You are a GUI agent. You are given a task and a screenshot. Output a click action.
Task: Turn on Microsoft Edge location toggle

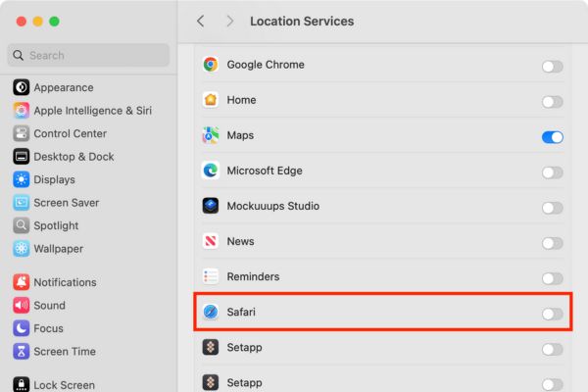pos(552,172)
